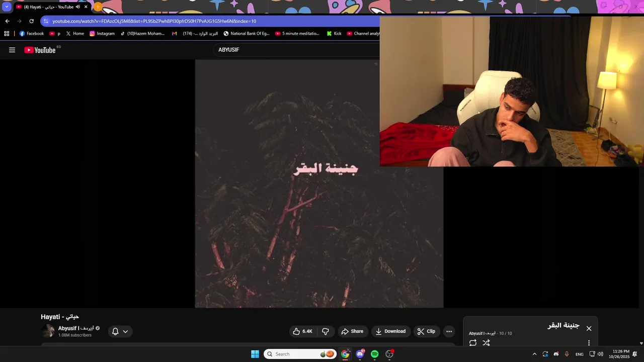This screenshot has height=362, width=644.
Task: Open more actions ellipsis under video
Action: click(449, 331)
